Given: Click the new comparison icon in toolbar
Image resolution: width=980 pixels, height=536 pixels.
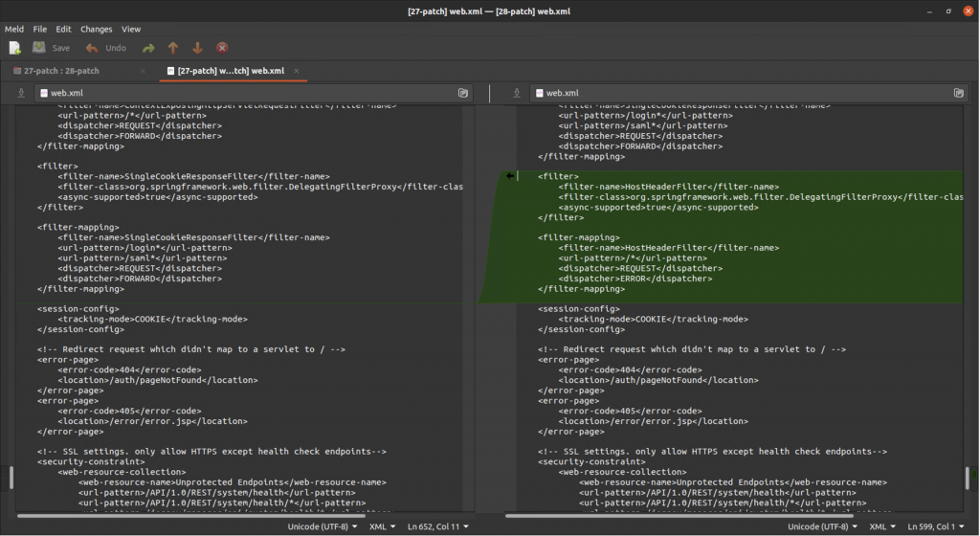Looking at the screenshot, I should coord(14,48).
